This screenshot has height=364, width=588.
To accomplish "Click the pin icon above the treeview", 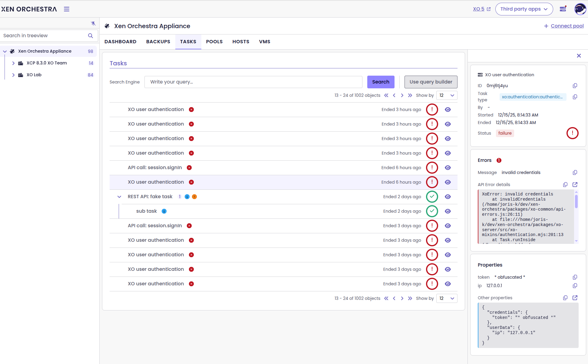I will click(93, 24).
